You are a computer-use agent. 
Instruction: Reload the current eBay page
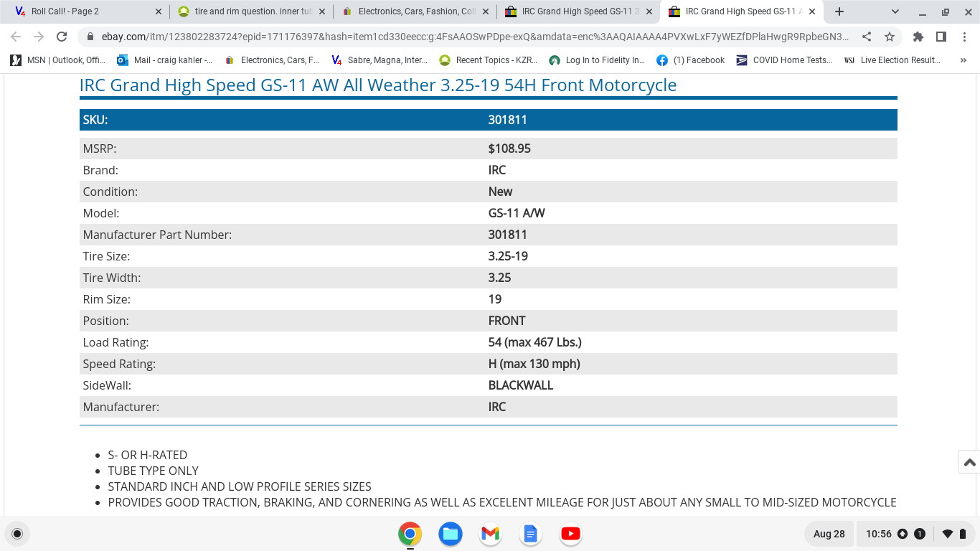pos(62,37)
